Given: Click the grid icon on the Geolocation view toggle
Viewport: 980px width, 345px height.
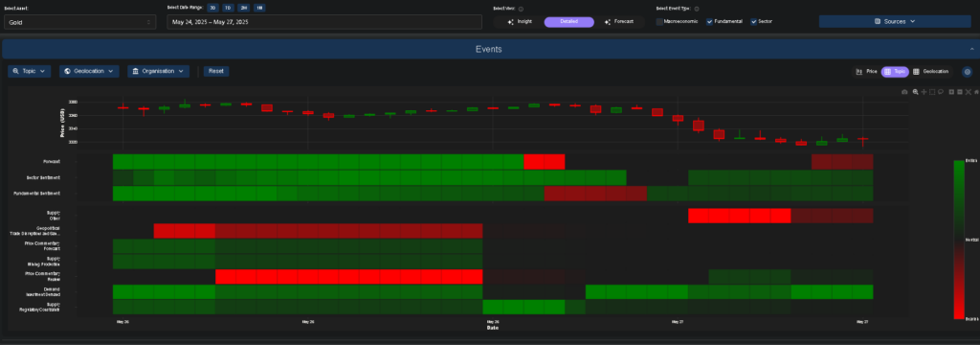Looking at the screenshot, I should point(916,71).
